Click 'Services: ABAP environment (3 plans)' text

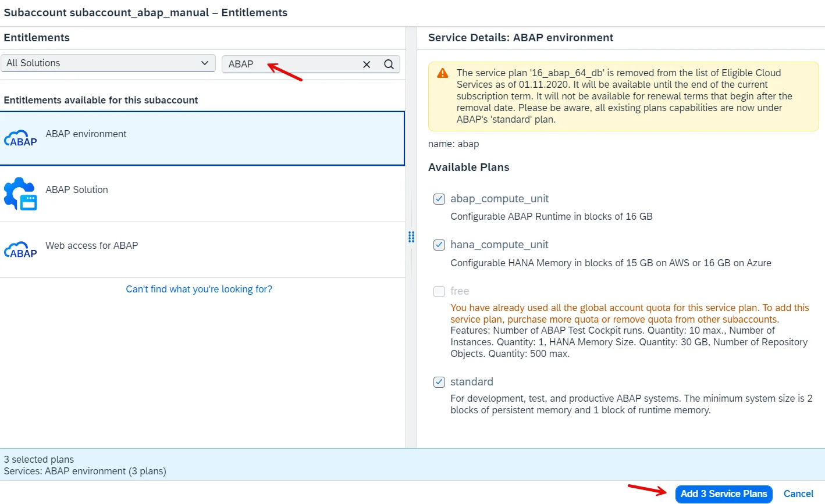coord(85,471)
